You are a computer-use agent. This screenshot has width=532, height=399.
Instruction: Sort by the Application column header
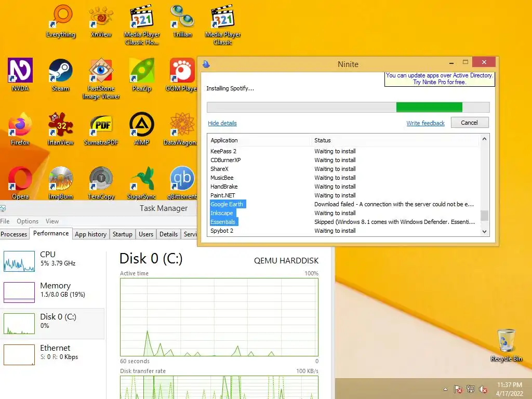pyautogui.click(x=259, y=140)
